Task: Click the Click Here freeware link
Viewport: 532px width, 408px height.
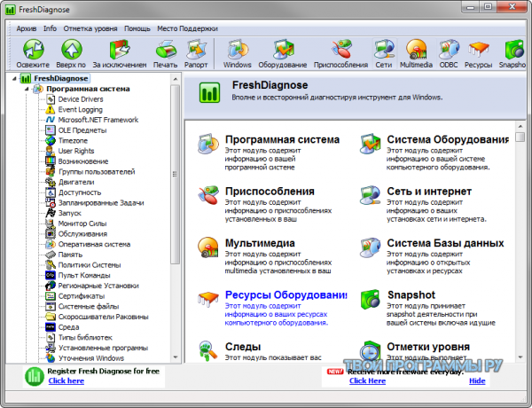Action: (x=367, y=381)
